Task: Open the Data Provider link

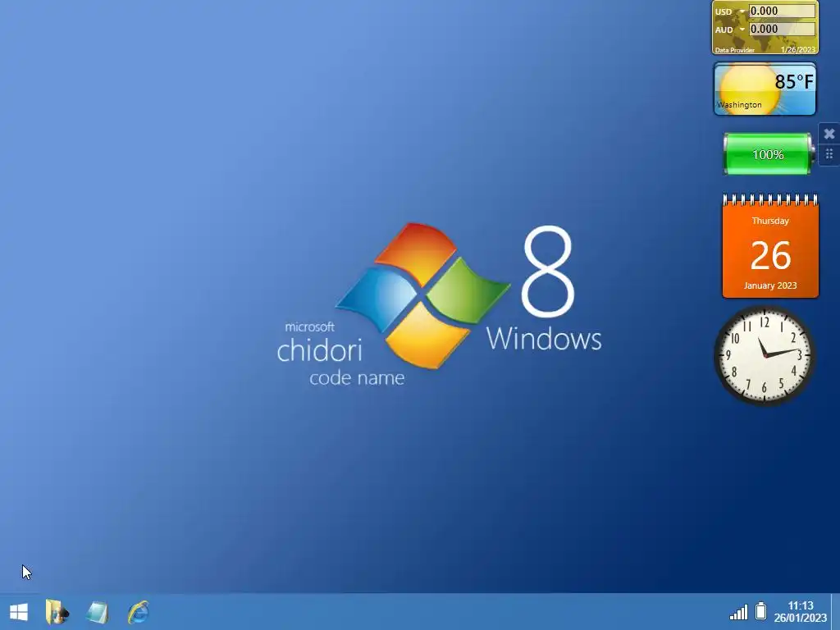Action: pyautogui.click(x=734, y=50)
